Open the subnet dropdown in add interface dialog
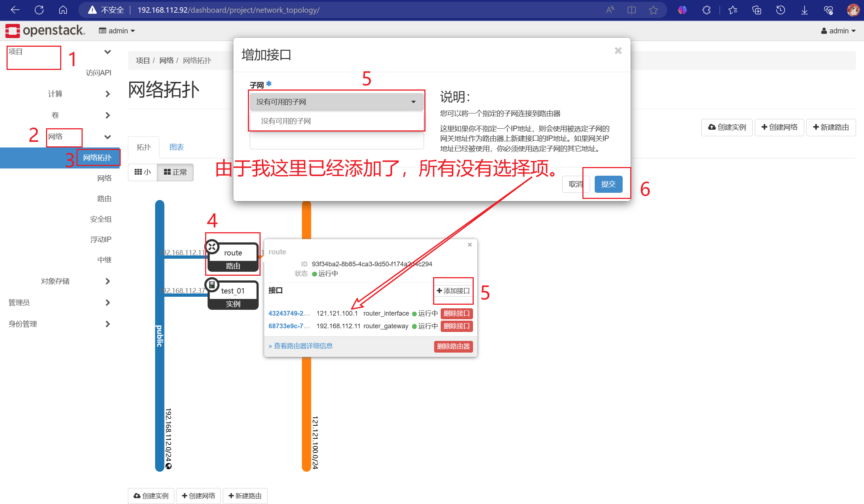Viewport: 864px width, 504px height. pos(336,102)
